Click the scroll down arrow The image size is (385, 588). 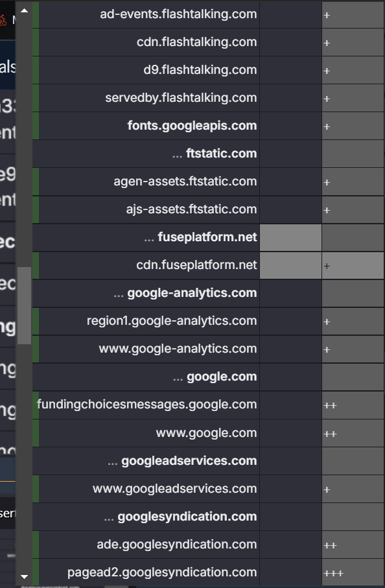pos(25,577)
